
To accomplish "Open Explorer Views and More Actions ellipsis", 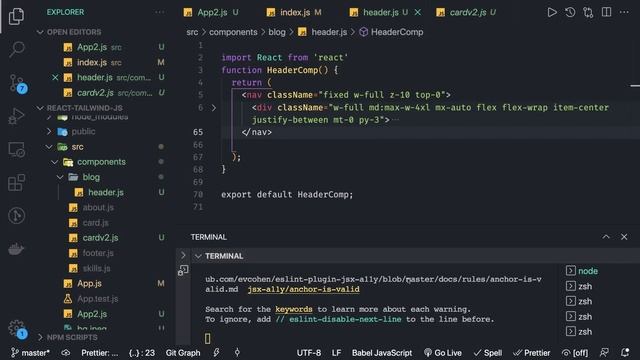I will [160, 12].
